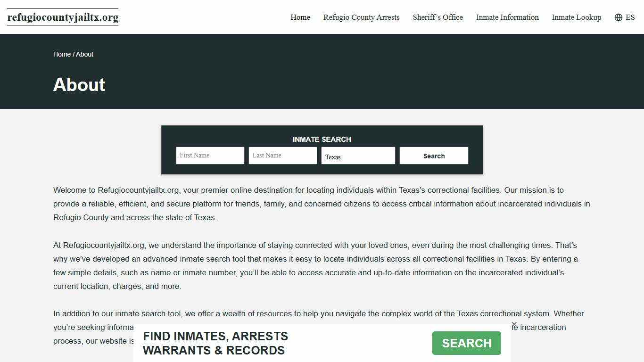Click the First Name input field
Image resolution: width=644 pixels, height=362 pixels.
(x=210, y=156)
